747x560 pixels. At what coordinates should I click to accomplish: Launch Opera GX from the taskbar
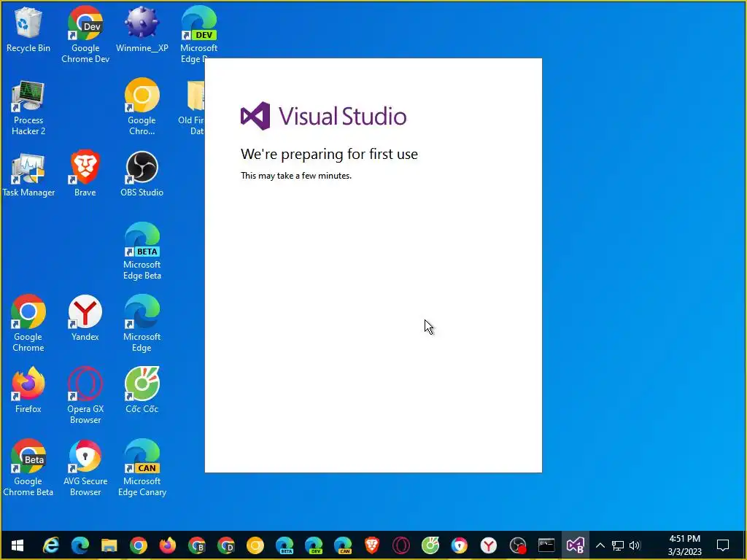tap(400, 545)
